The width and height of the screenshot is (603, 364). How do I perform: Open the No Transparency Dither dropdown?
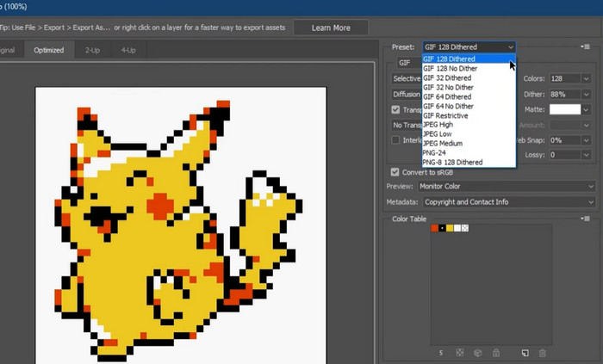tap(407, 125)
